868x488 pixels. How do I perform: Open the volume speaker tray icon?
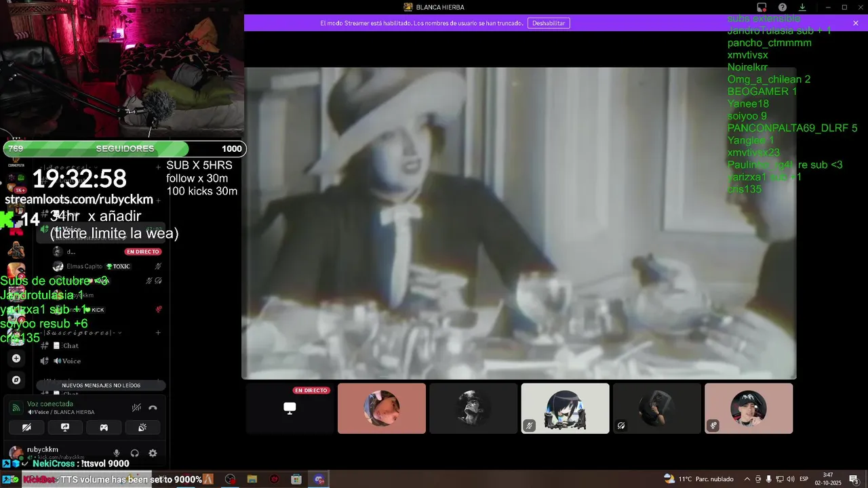pyautogui.click(x=790, y=479)
